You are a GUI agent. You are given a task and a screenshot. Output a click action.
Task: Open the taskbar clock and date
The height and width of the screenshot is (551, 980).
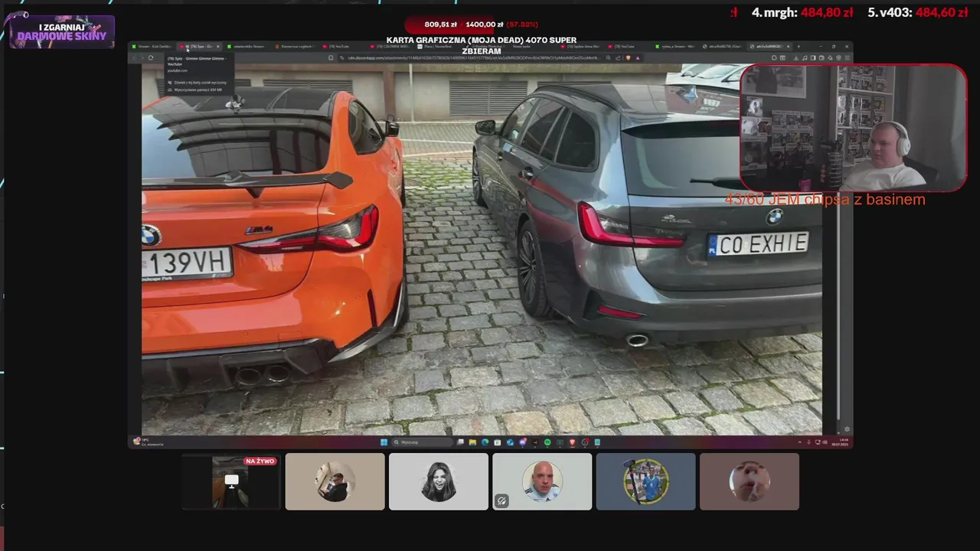pos(841,442)
